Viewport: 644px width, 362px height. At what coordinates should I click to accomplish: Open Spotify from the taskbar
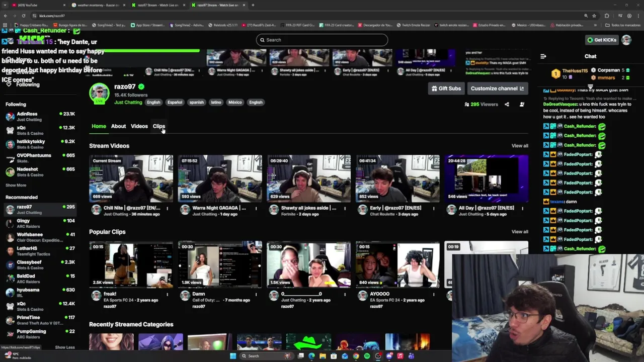(x=367, y=356)
